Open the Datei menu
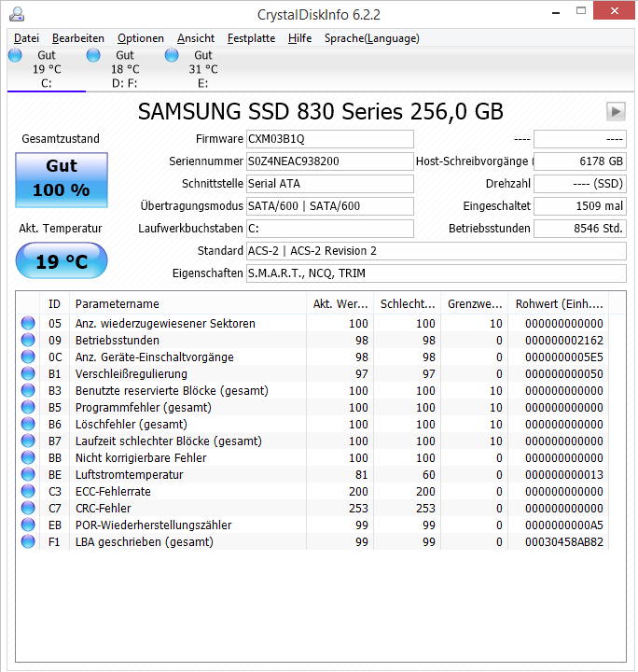Image resolution: width=638 pixels, height=672 pixels. (x=26, y=38)
